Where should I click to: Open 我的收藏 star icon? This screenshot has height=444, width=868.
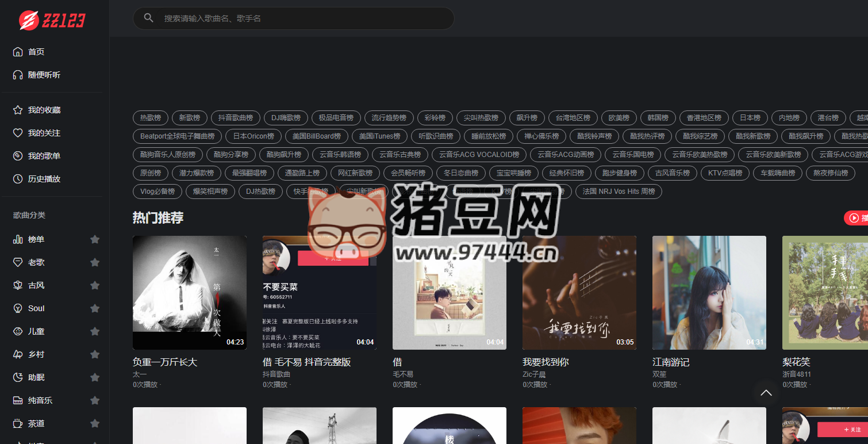[x=18, y=110]
